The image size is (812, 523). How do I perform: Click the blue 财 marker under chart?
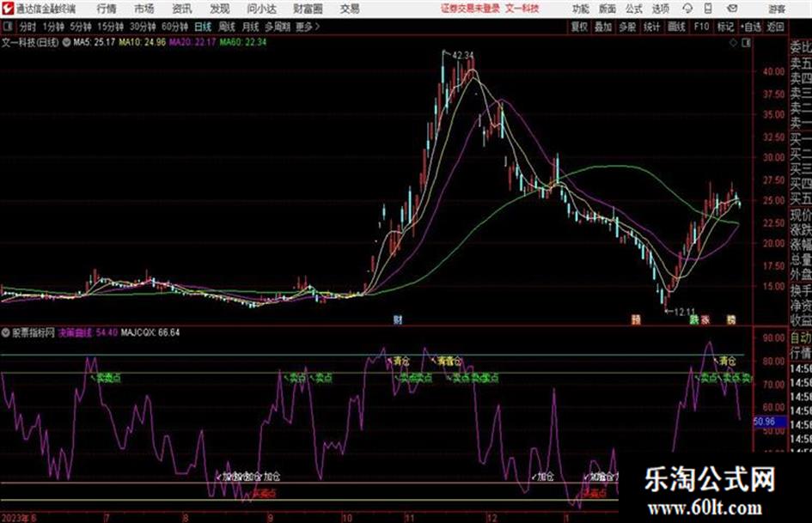[x=398, y=319]
